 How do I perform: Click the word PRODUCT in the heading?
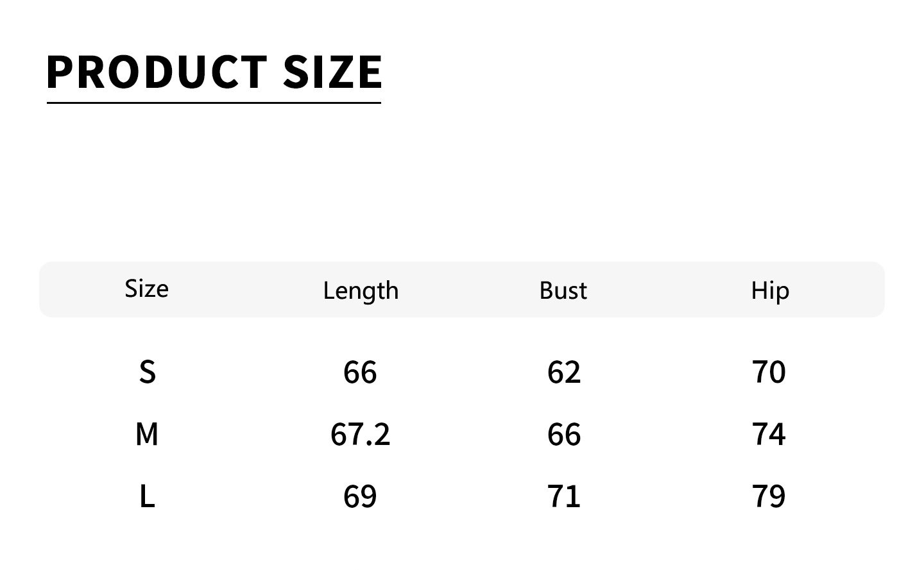pyautogui.click(x=157, y=71)
